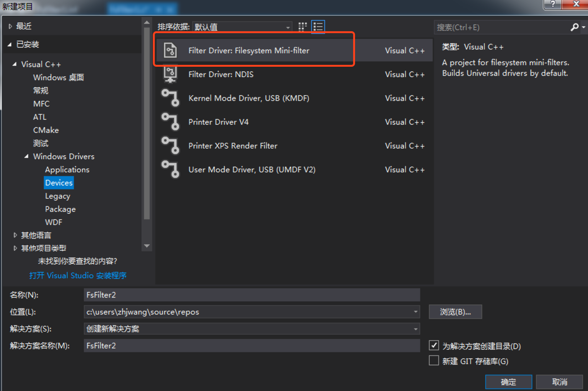Click Printer Driver V4 name text

click(219, 122)
